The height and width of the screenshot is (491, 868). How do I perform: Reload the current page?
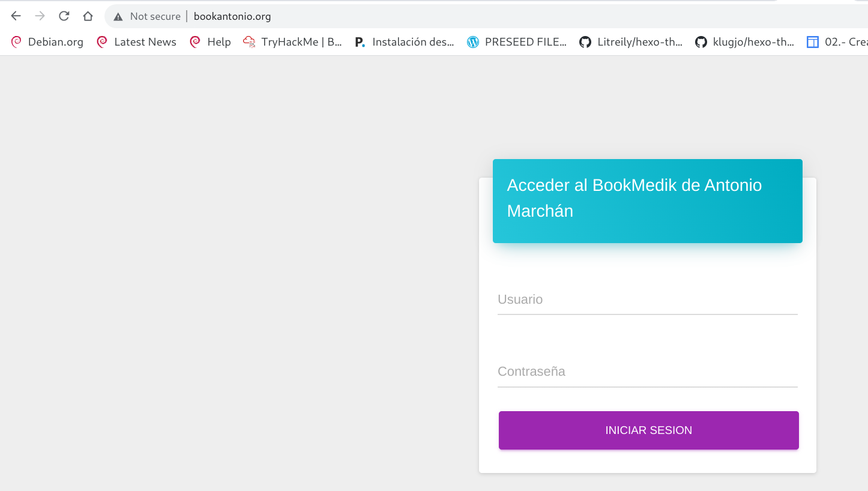tap(64, 16)
